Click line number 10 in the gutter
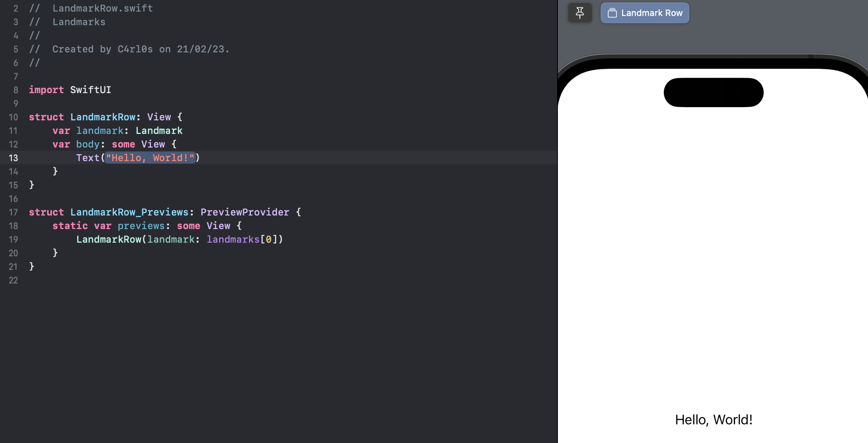The width and height of the screenshot is (868, 443). click(x=13, y=117)
